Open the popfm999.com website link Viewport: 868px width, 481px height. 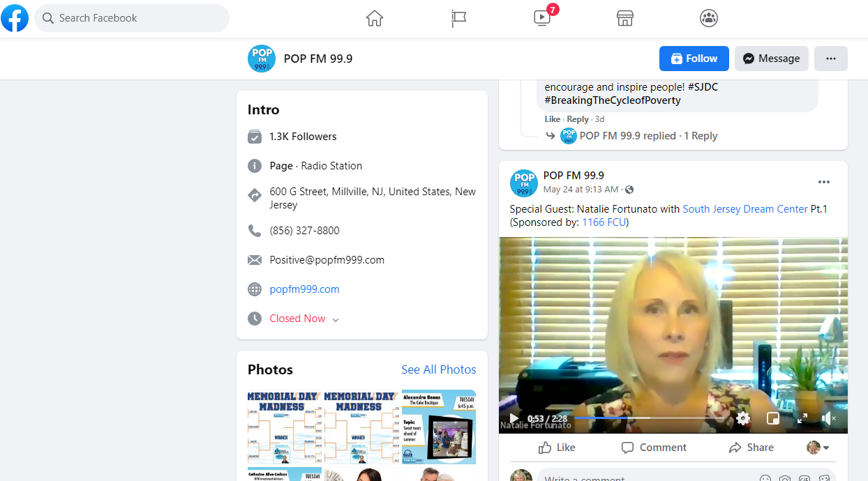pos(304,289)
